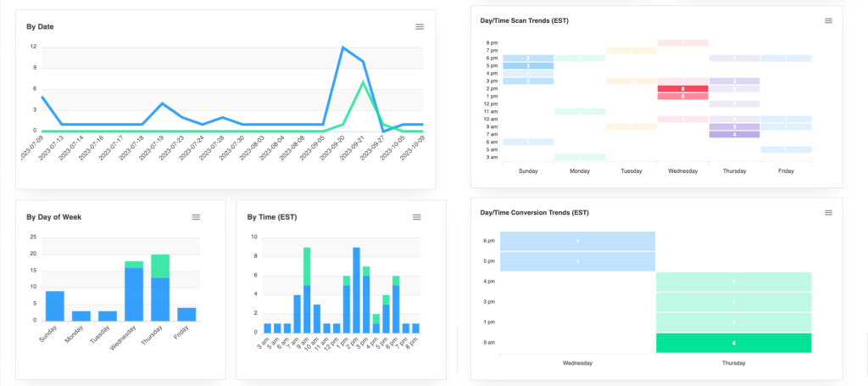Select the Tuesday bar in By Day of Week
The height and width of the screenshot is (386, 868).
click(x=108, y=316)
